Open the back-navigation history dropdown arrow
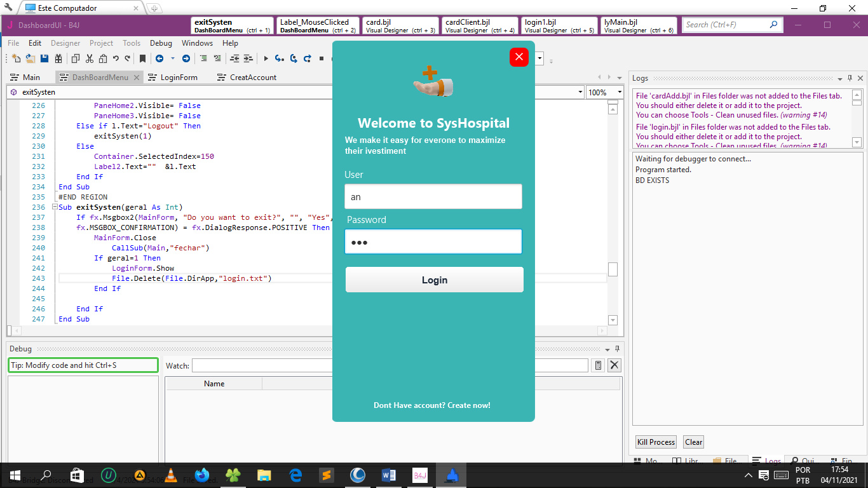The height and width of the screenshot is (488, 868). tap(172, 58)
